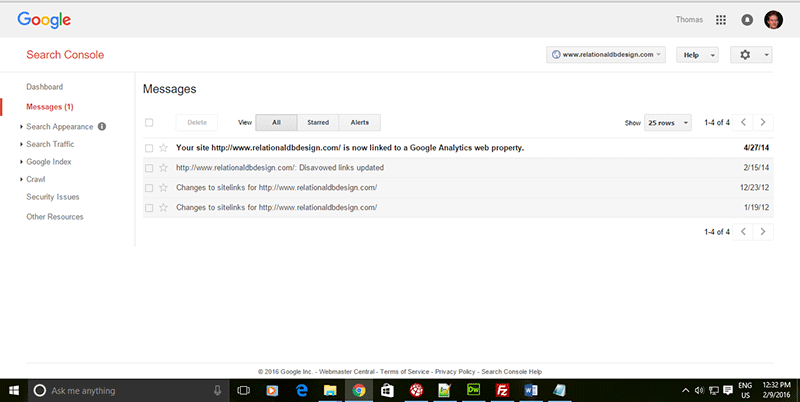This screenshot has width=800, height=402.
Task: Click the Search Appearance info icon
Action: [x=102, y=126]
